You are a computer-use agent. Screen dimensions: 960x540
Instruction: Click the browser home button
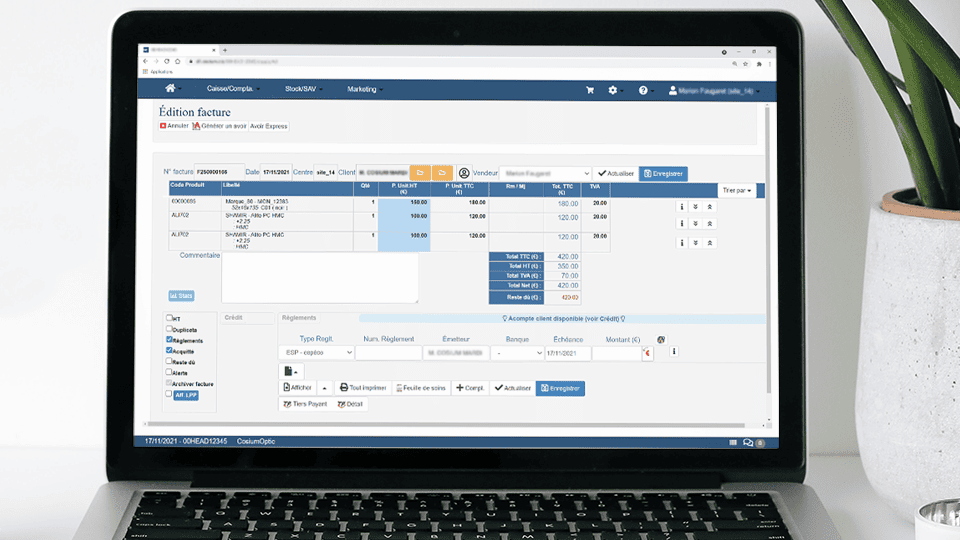point(178,61)
